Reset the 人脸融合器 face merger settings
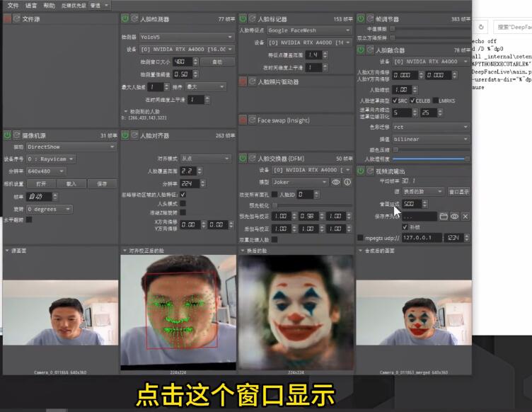The width and height of the screenshot is (532, 412). click(x=370, y=50)
